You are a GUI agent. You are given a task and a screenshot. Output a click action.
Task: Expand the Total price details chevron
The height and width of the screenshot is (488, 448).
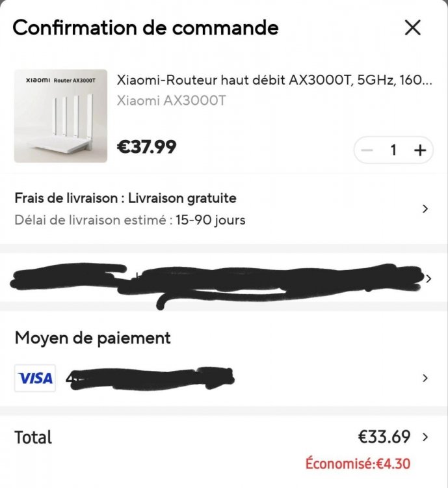[426, 437]
